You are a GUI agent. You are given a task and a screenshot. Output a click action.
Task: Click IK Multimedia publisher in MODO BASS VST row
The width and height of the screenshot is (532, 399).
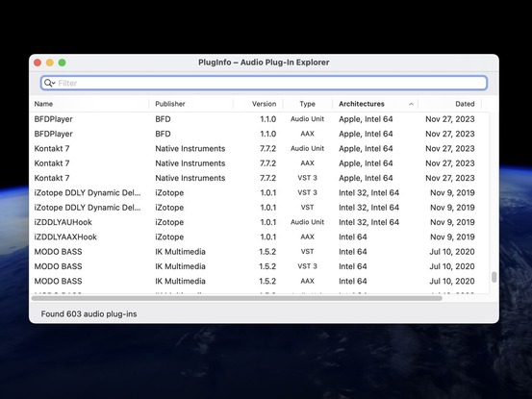[x=180, y=252]
